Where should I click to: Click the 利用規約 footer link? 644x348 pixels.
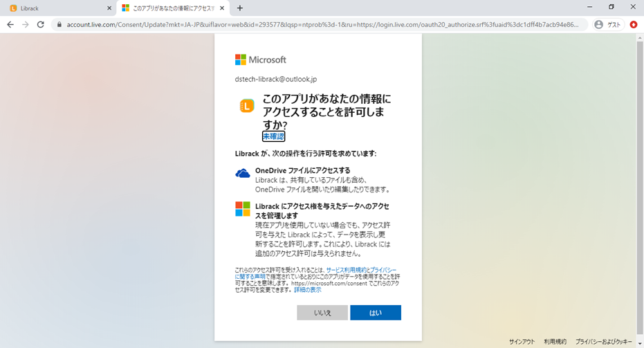pyautogui.click(x=555, y=342)
